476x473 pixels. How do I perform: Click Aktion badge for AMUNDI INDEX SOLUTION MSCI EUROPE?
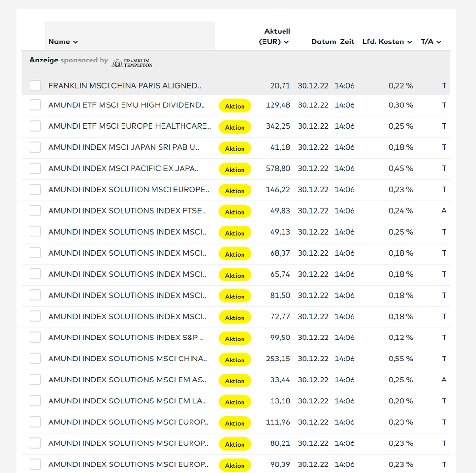[235, 190]
